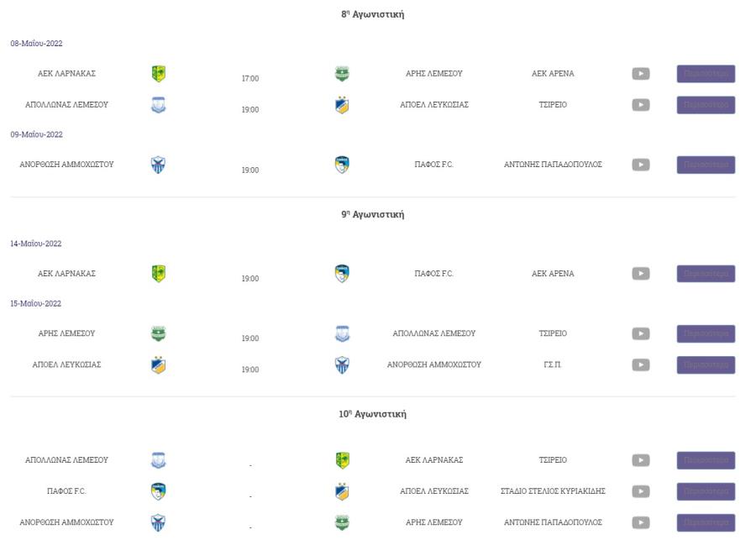756x540 pixels.
Task: Click ΑΠΟΕΛ crest in 8th round Τσίρειο match
Action: 343,105
